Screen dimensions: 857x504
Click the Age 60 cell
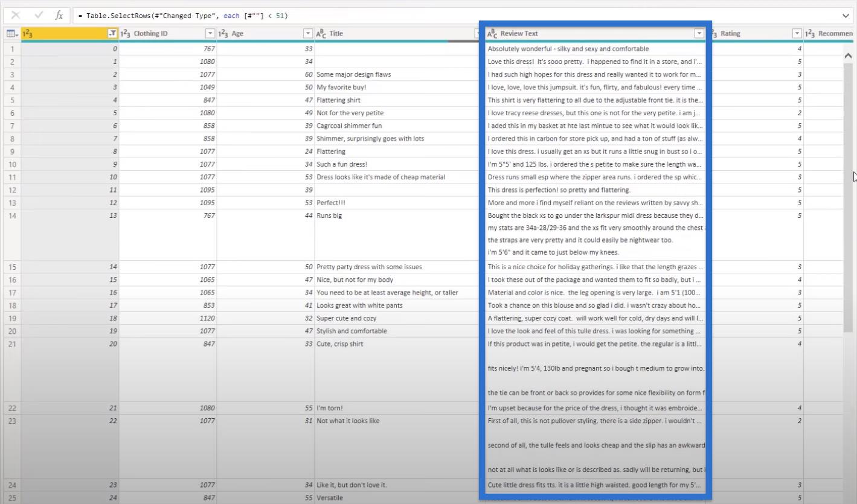pyautogui.click(x=266, y=74)
